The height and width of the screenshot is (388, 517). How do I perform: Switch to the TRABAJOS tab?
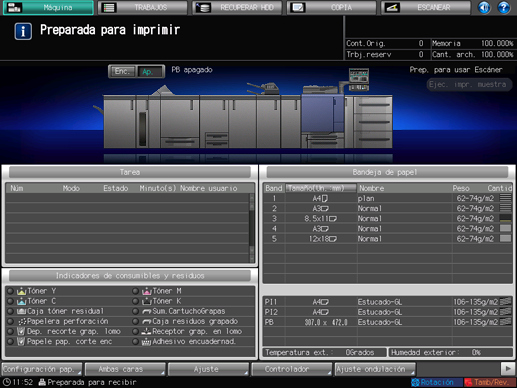coord(143,7)
